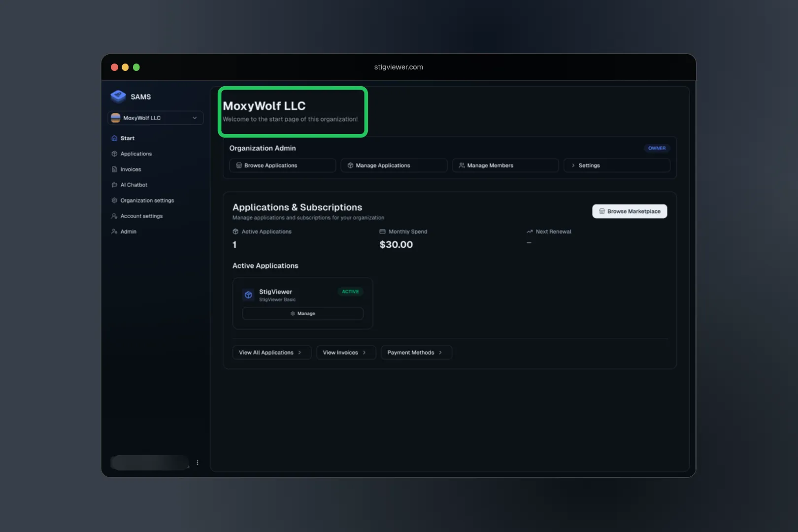
Task: Open Applications in the sidebar
Action: [136, 154]
